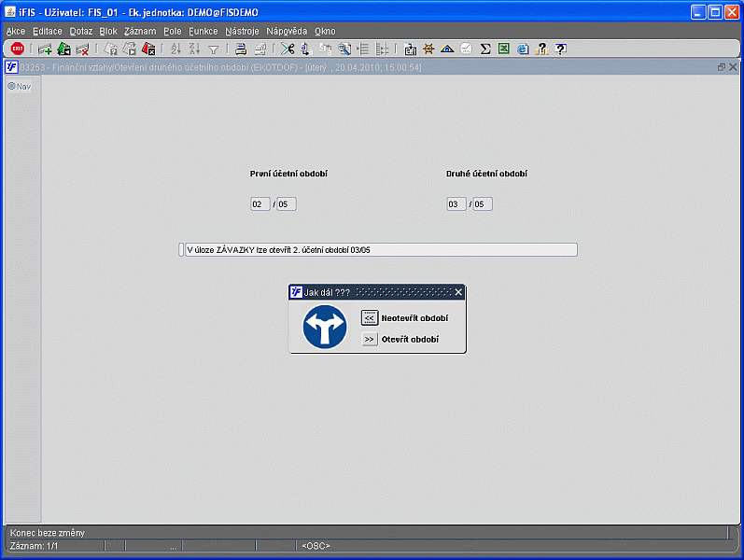Click the filter funnel icon
The image size is (744, 560).
[214, 49]
